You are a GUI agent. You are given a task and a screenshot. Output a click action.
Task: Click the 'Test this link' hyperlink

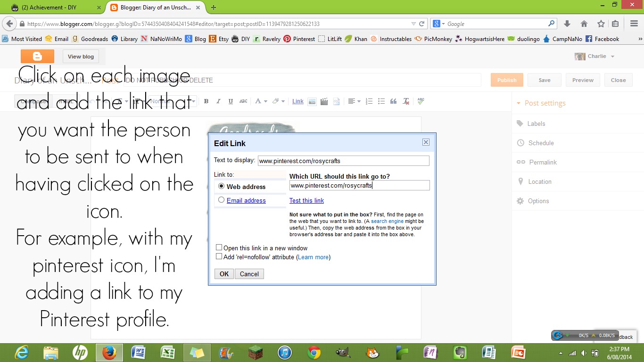[306, 200]
